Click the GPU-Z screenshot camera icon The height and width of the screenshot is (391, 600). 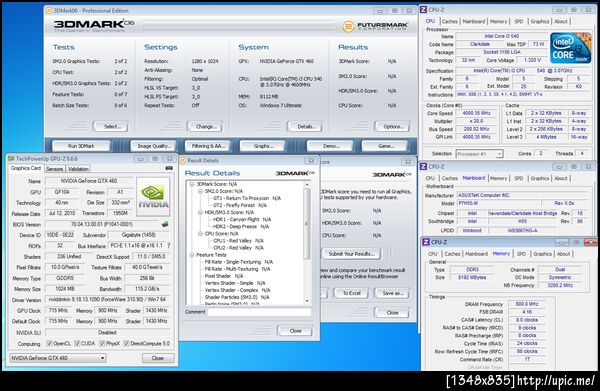(169, 168)
